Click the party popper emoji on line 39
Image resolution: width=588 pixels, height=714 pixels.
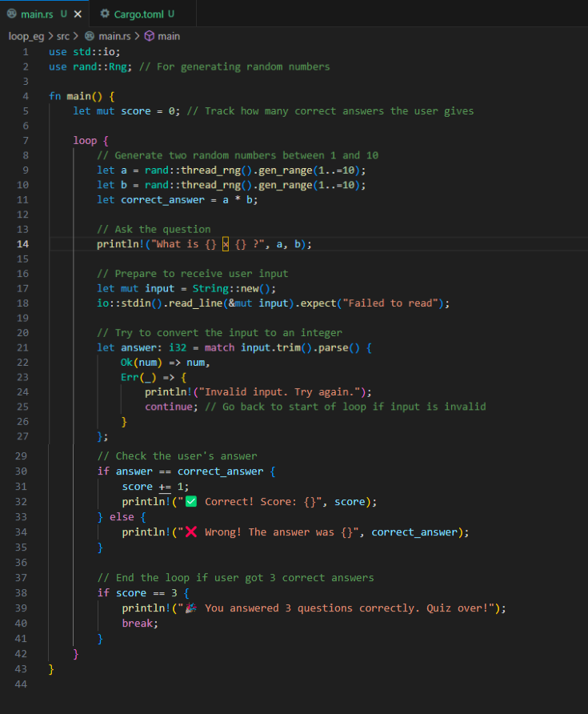click(190, 608)
